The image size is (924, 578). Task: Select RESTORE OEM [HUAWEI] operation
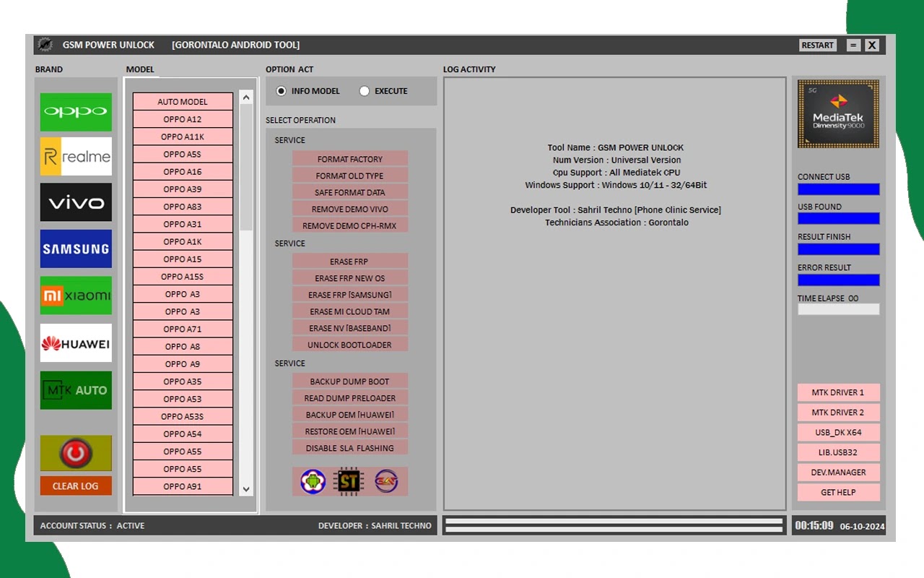tap(350, 431)
